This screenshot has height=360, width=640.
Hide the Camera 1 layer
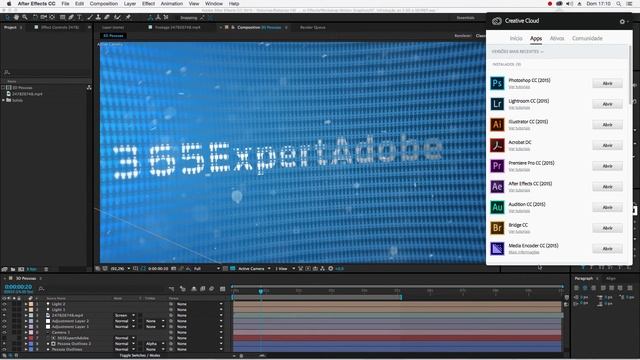click(x=4, y=333)
